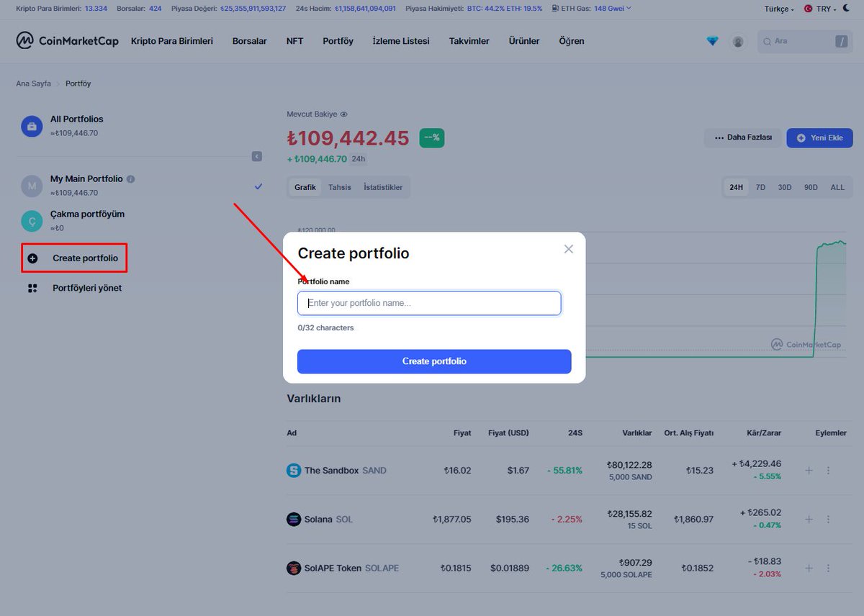The image size is (864, 616).
Task: Close the Create portfolio dialog
Action: point(569,249)
